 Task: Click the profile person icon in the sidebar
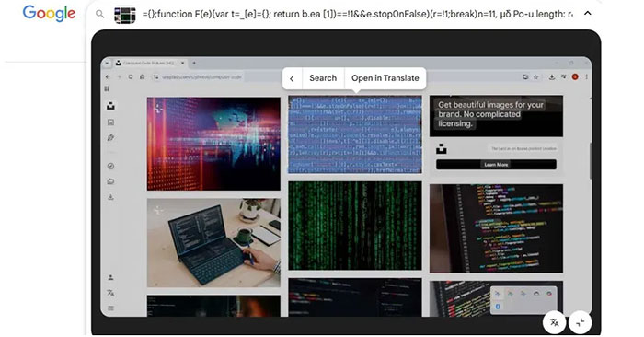click(x=110, y=277)
